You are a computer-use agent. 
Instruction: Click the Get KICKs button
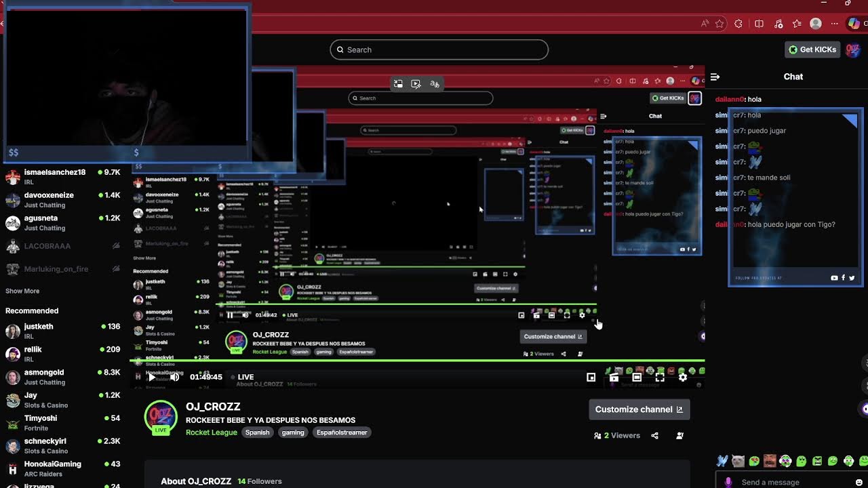click(812, 49)
